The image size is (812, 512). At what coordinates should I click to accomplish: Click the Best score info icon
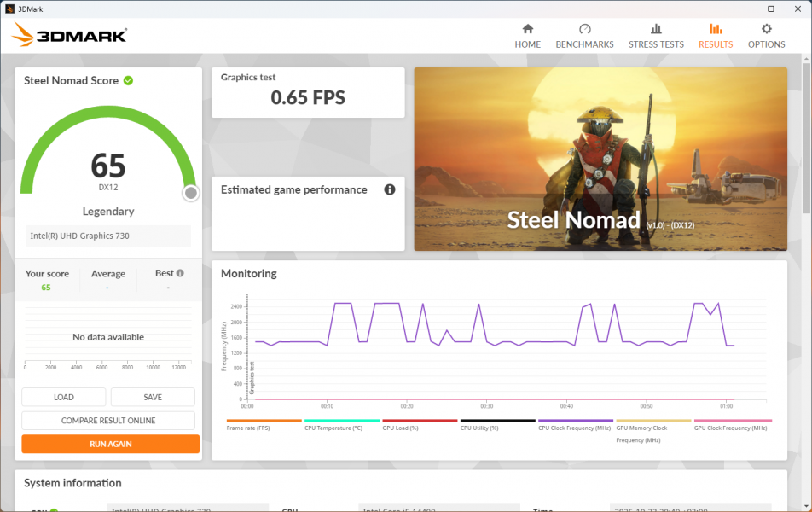(181, 273)
